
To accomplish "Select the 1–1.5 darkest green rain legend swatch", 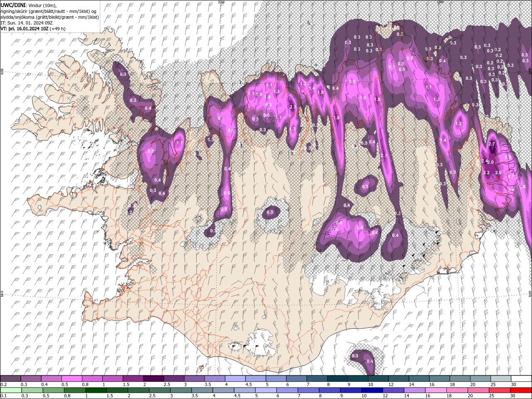I will pos(96,390).
